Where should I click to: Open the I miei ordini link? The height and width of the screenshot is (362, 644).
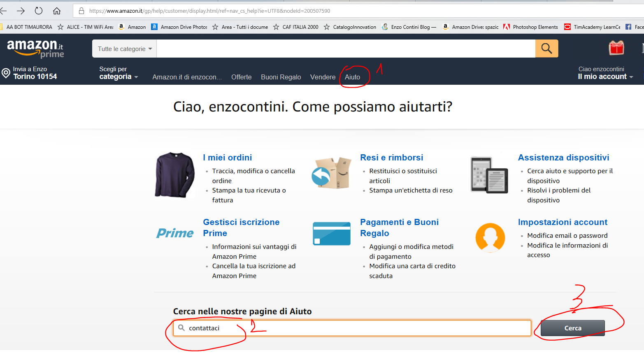(x=227, y=158)
